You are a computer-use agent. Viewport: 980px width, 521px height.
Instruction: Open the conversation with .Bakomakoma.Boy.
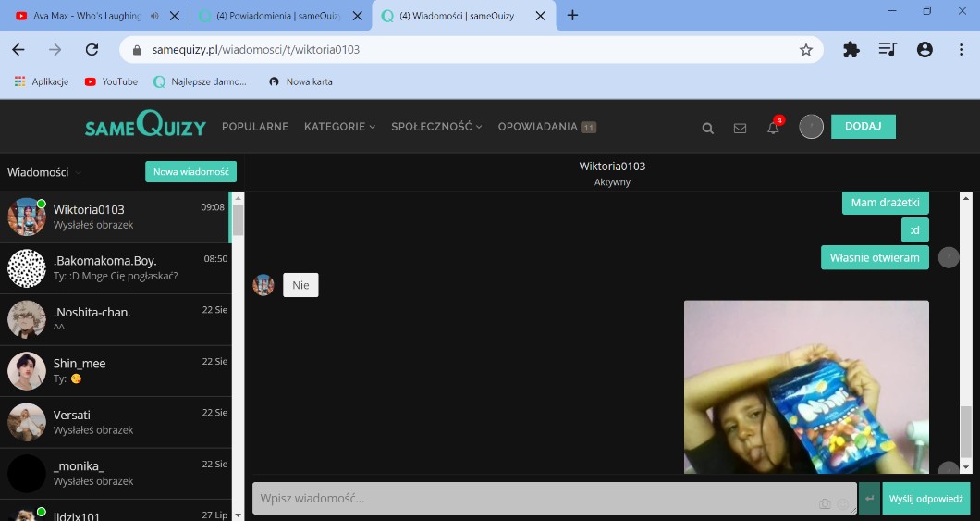click(x=116, y=267)
